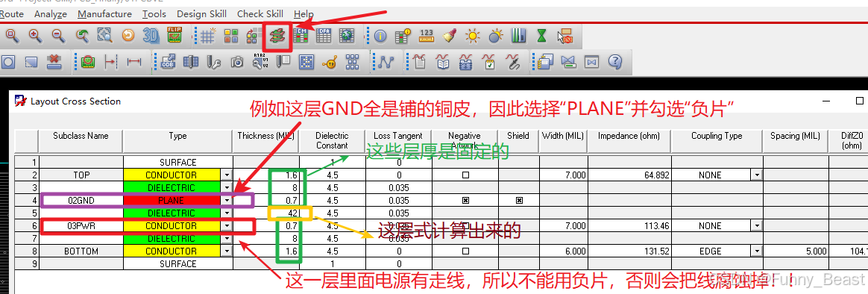
Task: Open Type dropdown for row 7 DIELECTRIC
Action: tap(227, 239)
